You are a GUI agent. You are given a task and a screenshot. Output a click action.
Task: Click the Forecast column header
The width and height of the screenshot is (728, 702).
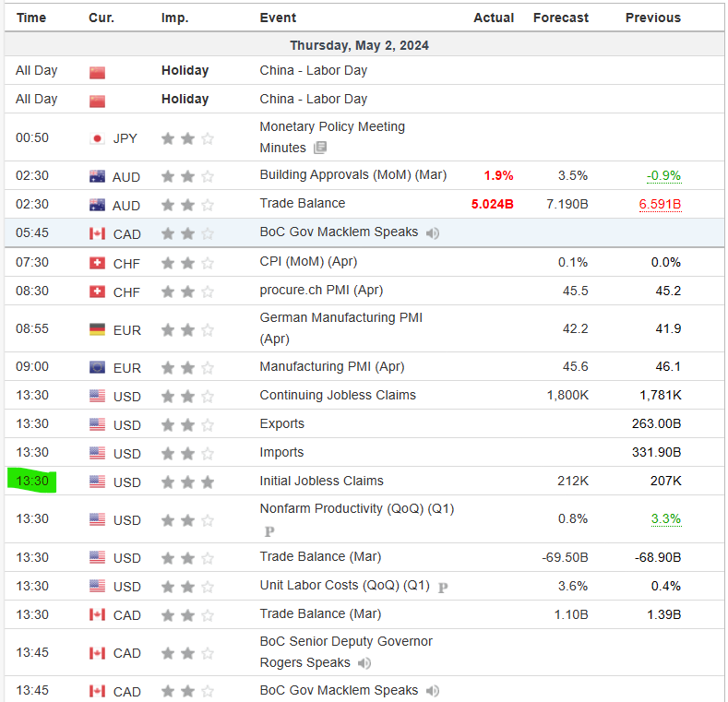pyautogui.click(x=560, y=18)
